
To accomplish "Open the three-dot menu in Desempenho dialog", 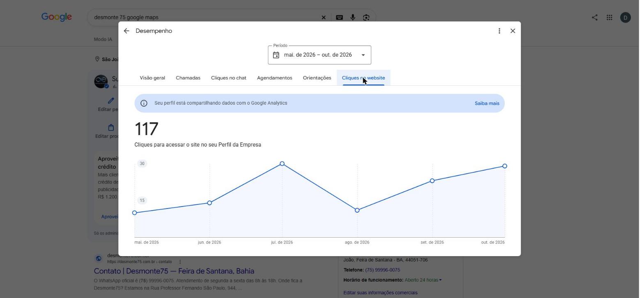I will click(x=499, y=31).
